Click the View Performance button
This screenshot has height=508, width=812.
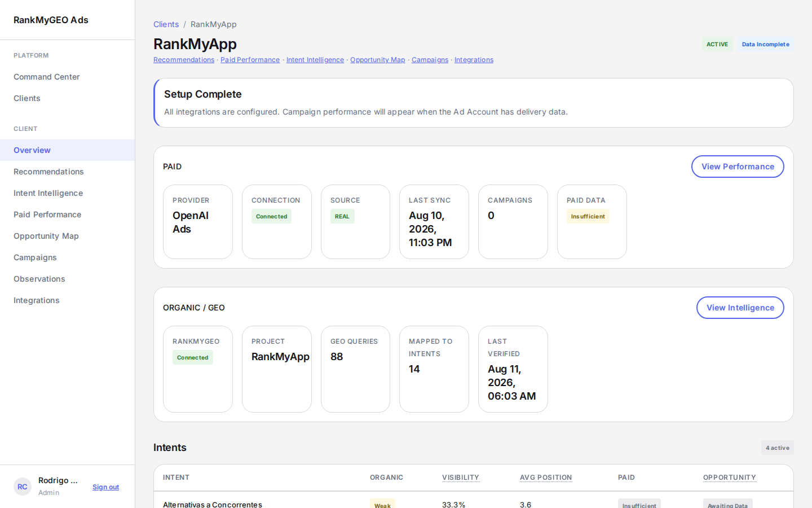(x=738, y=167)
